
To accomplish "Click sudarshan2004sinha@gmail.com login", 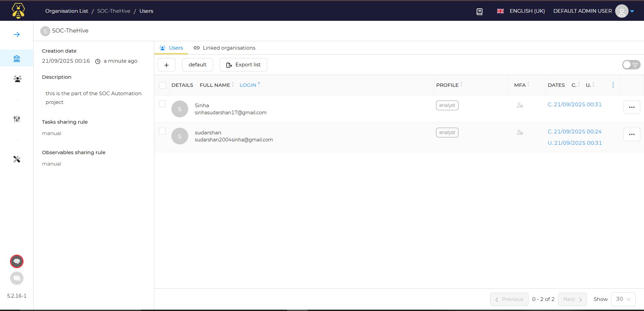I will pos(234,140).
